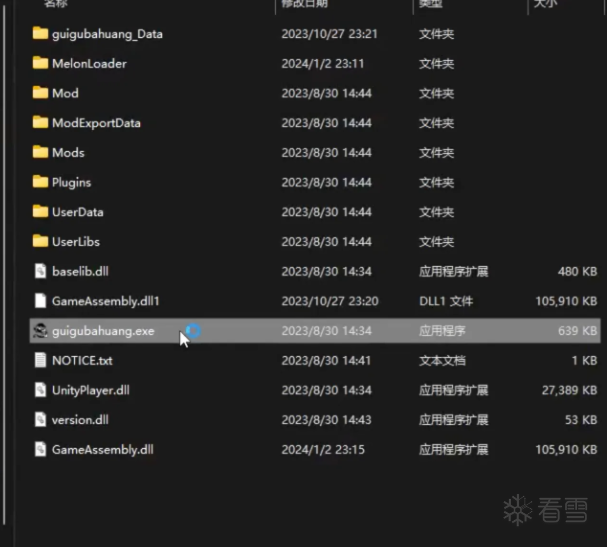Click the 639 KB size value
607x547 pixels.
click(577, 331)
